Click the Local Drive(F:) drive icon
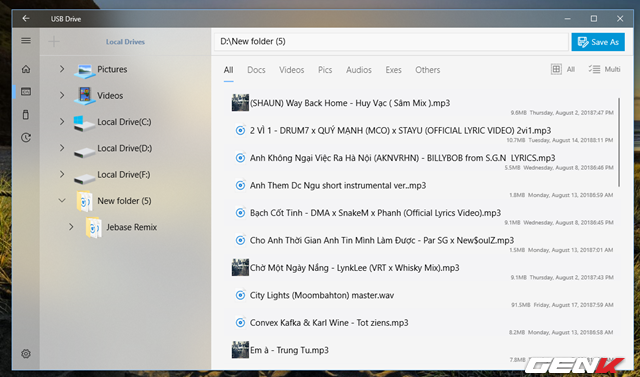This screenshot has height=377, width=640. [x=84, y=178]
